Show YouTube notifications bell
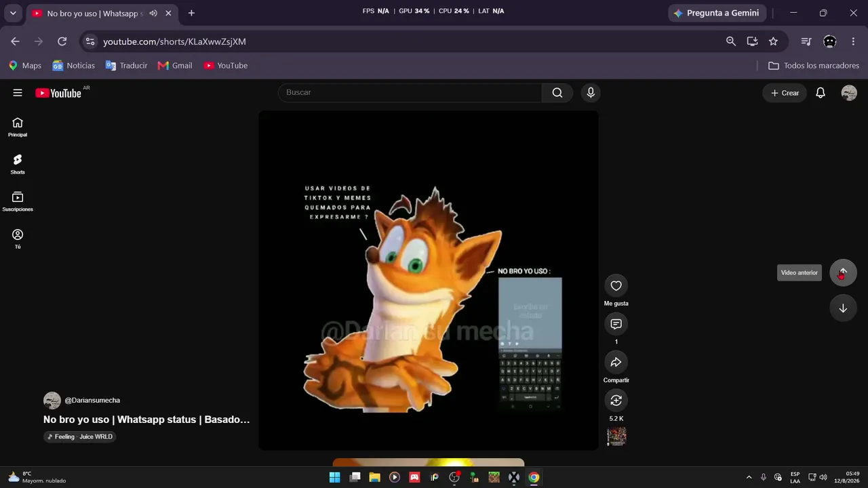 click(821, 93)
